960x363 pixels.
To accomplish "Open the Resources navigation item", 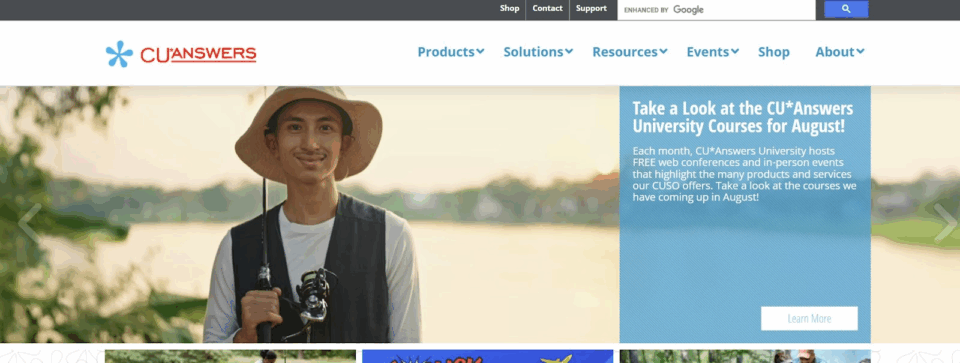I will 624,52.
